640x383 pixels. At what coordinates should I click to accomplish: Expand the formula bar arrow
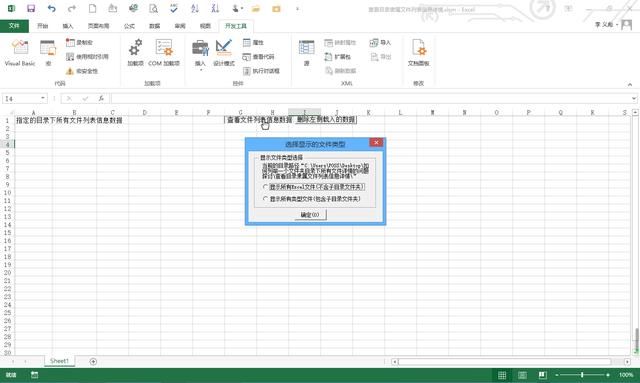coord(633,98)
